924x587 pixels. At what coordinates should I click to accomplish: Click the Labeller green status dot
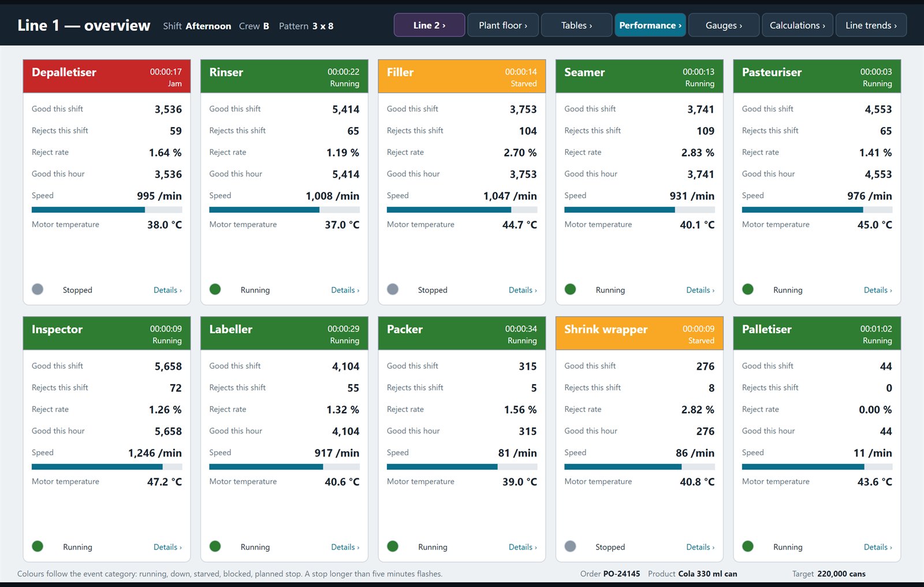[x=215, y=546]
